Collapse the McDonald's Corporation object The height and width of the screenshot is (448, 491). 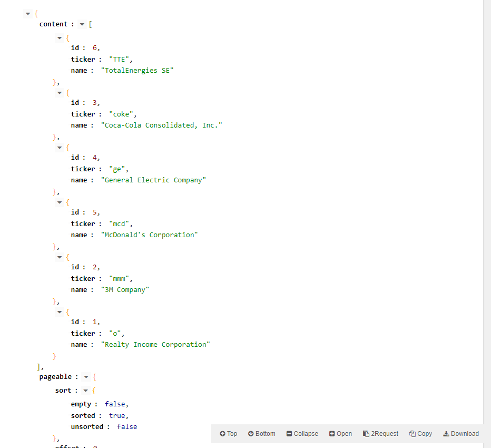(60, 202)
